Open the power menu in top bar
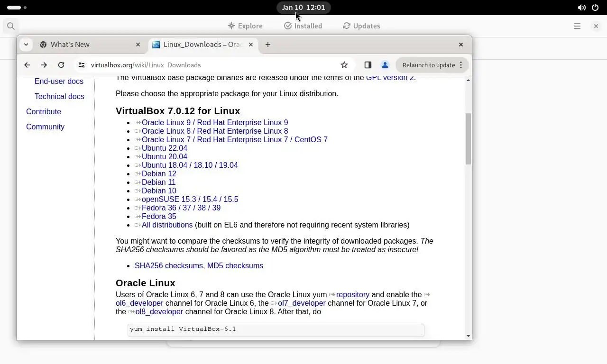The height and width of the screenshot is (364, 607). [595, 8]
